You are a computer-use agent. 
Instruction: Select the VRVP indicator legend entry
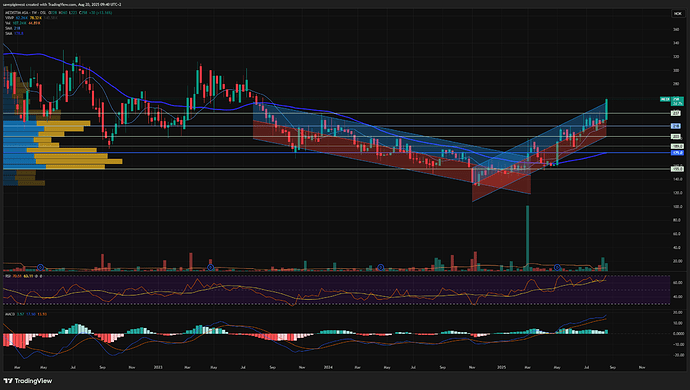pyautogui.click(x=9, y=18)
